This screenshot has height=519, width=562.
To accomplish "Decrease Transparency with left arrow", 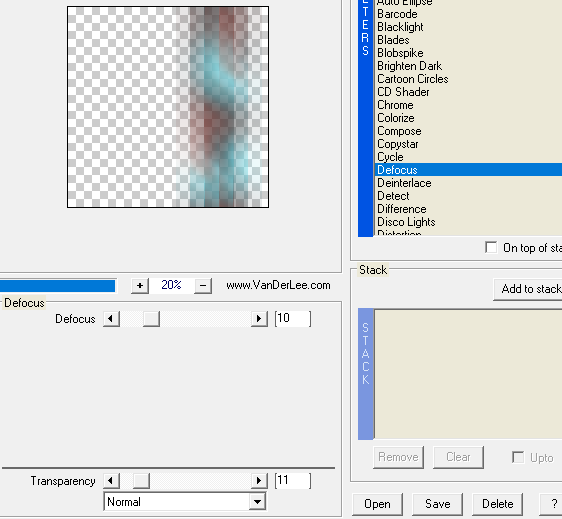I will pyautogui.click(x=111, y=481).
